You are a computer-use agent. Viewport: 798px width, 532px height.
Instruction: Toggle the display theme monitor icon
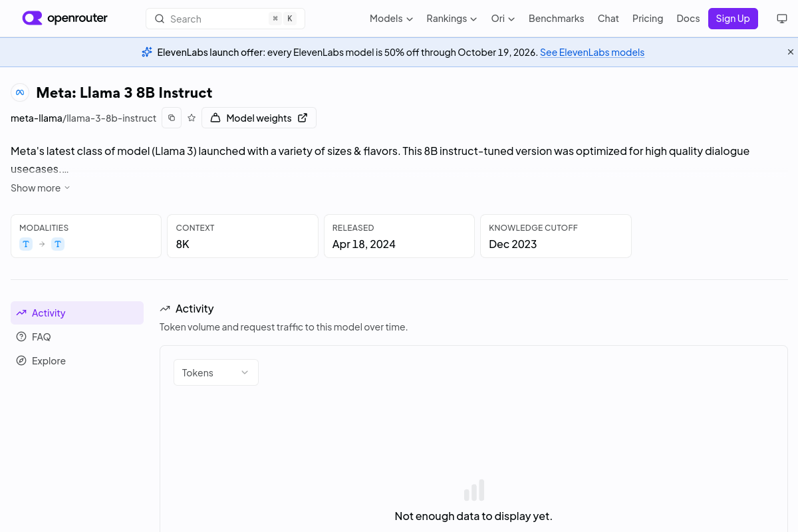(782, 19)
